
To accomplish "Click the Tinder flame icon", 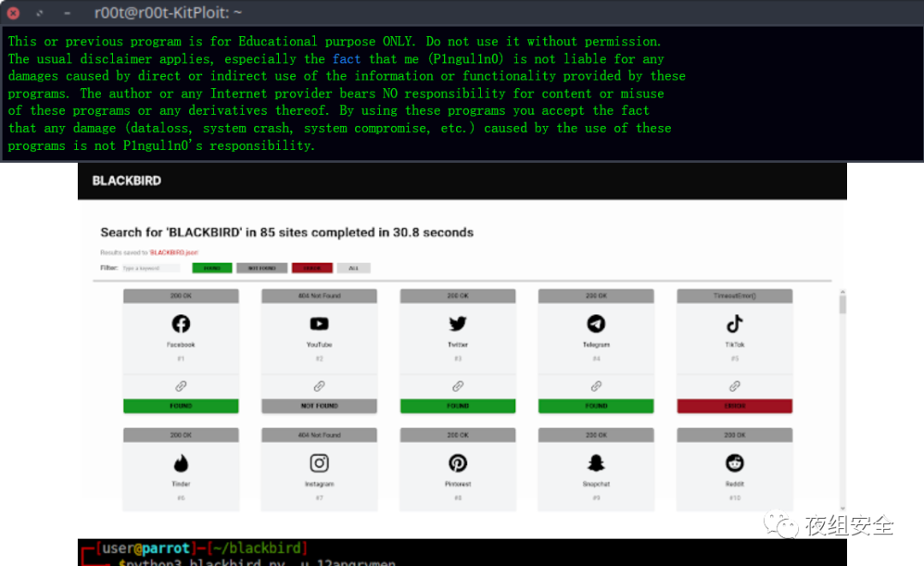I will 181,463.
